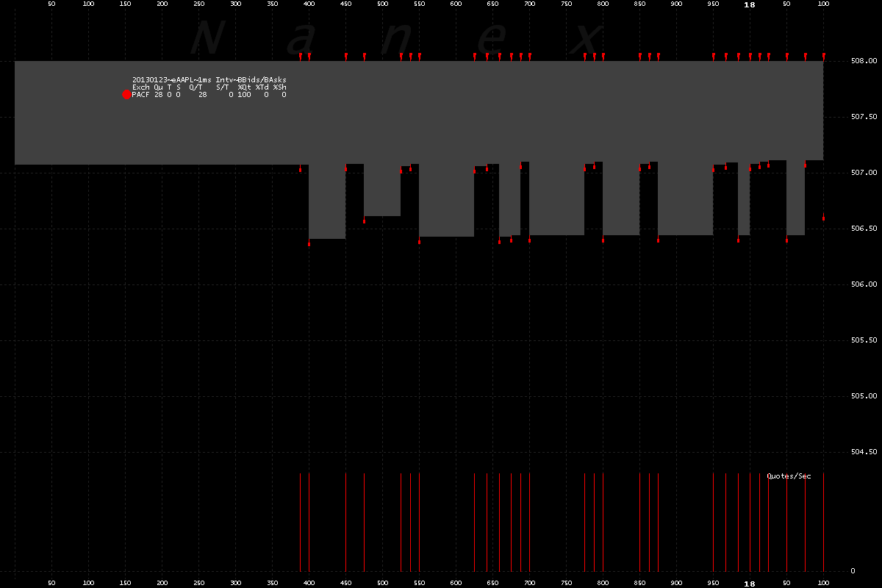Click '250' on the top time axis

click(198, 4)
